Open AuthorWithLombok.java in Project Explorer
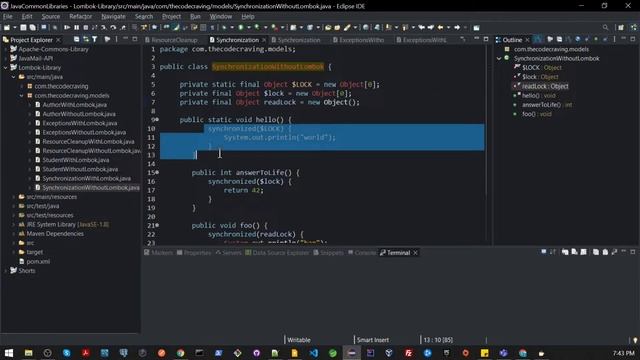The width and height of the screenshot is (640, 360). click(x=75, y=104)
